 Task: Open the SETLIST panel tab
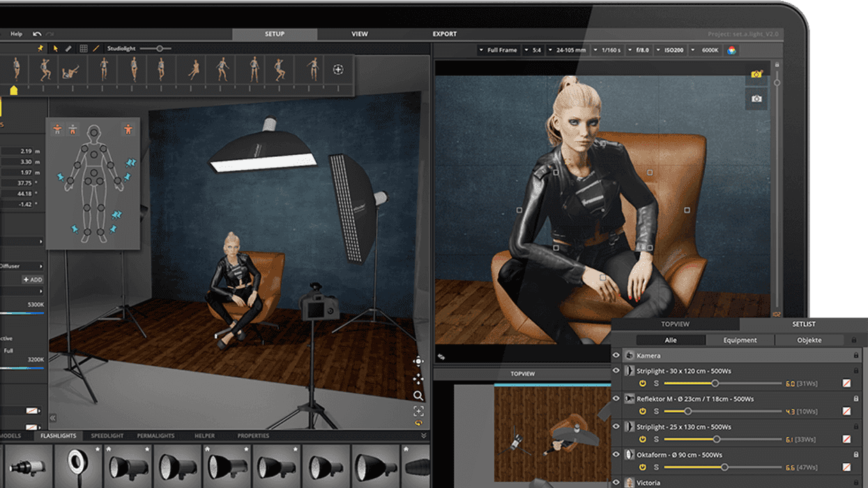pos(804,324)
